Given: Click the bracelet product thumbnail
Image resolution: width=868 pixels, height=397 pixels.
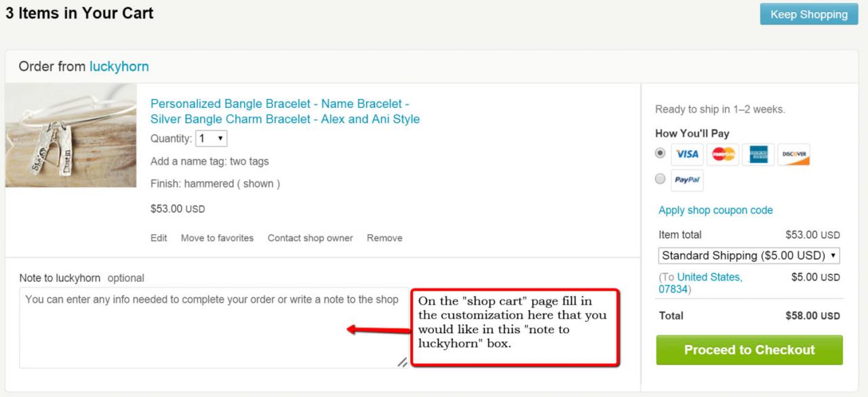Looking at the screenshot, I should coord(71,136).
